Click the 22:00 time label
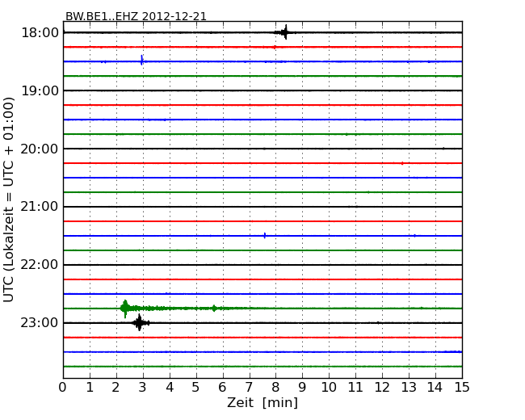525x420 pixels. (40, 265)
